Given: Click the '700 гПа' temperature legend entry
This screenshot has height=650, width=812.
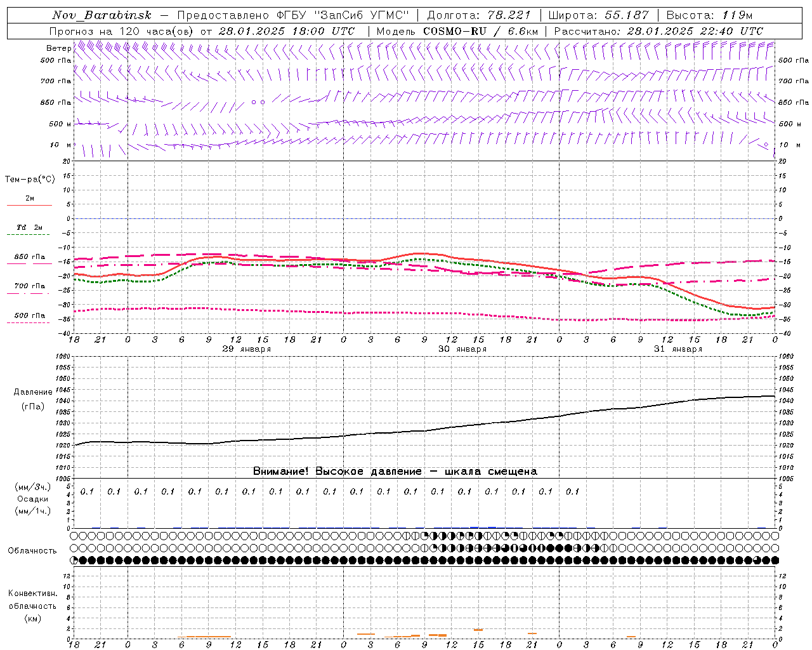Looking at the screenshot, I should coord(30,286).
